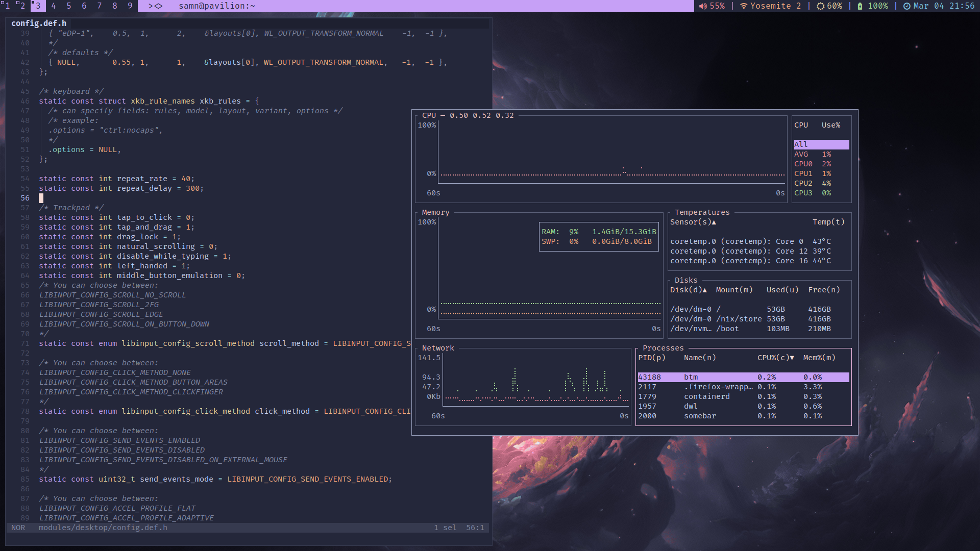Sort disks by Used(u) column
Viewport: 980px width, 551px height.
tap(782, 290)
